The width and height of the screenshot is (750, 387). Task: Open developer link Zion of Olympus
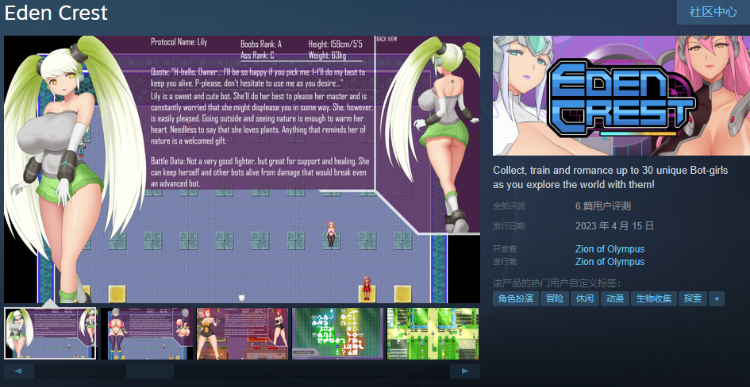click(609, 249)
